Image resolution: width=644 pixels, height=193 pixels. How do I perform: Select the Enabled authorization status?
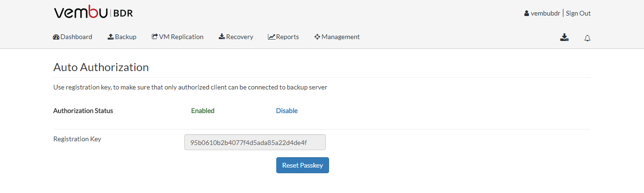(x=203, y=111)
